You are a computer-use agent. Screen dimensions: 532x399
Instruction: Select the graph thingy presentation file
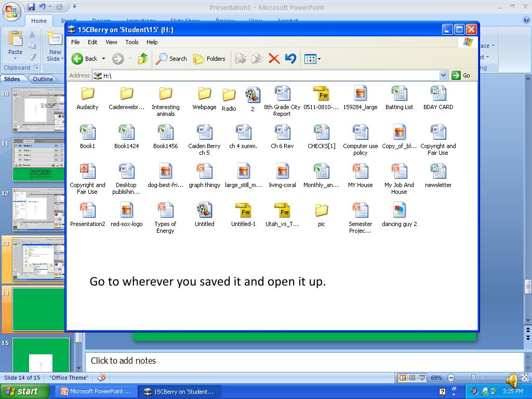click(205, 176)
